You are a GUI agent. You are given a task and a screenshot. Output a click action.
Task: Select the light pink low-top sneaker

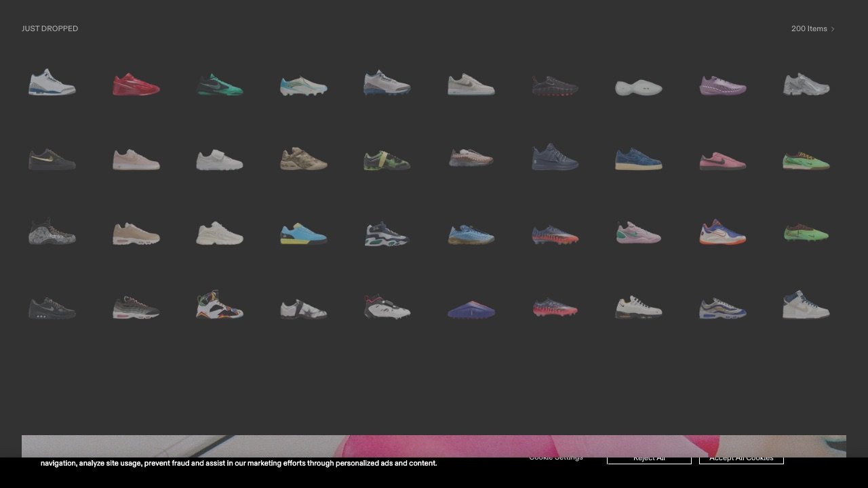136,159
